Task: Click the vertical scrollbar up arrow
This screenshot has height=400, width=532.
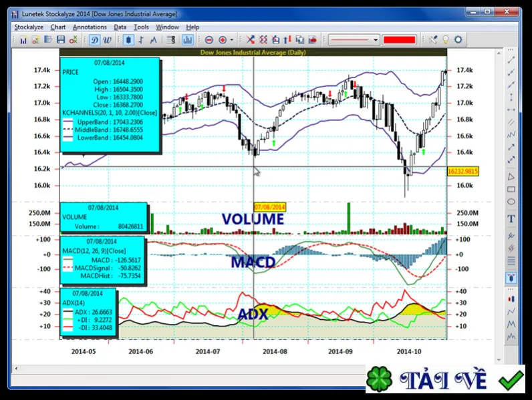Action: pos(499,53)
